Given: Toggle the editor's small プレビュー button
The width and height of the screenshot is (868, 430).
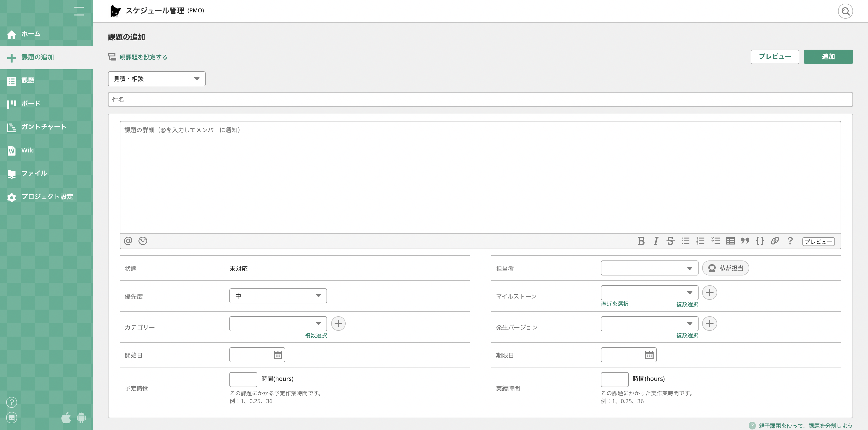Looking at the screenshot, I should (x=818, y=242).
